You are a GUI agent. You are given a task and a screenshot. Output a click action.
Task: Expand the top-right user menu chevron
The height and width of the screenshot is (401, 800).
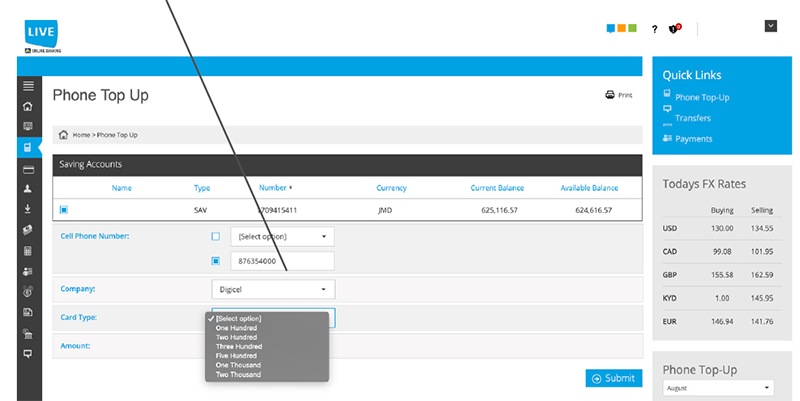point(770,26)
